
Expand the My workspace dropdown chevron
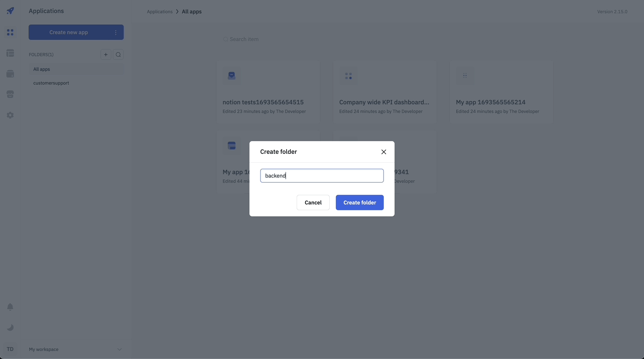point(119,349)
